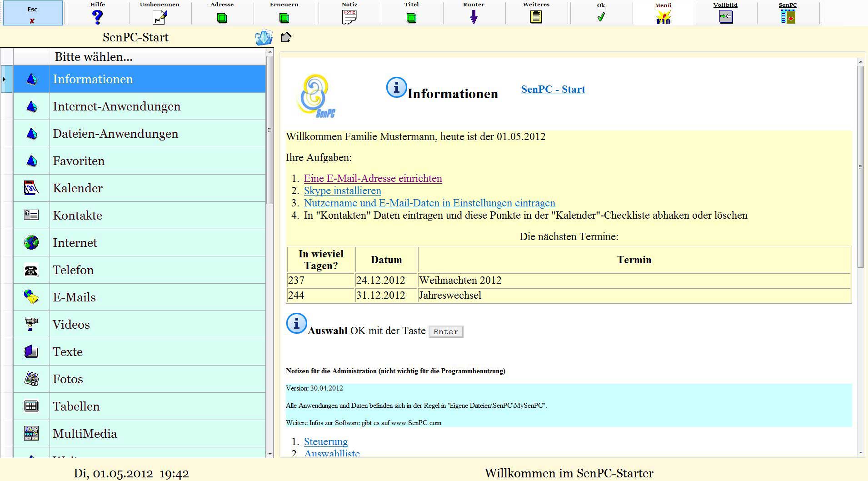Click the Hilfe question mark icon

[97, 17]
